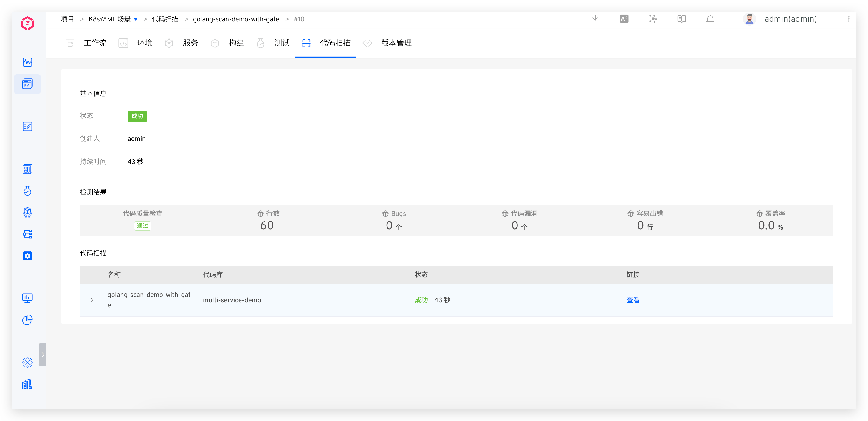Click the 代码扫描 breadcrumb link

165,19
